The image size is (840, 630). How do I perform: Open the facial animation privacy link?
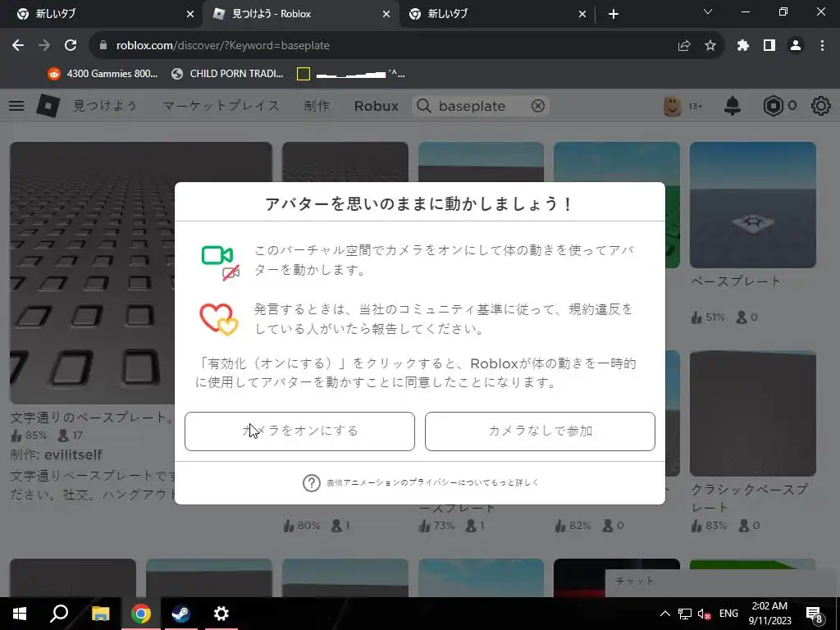click(x=433, y=482)
